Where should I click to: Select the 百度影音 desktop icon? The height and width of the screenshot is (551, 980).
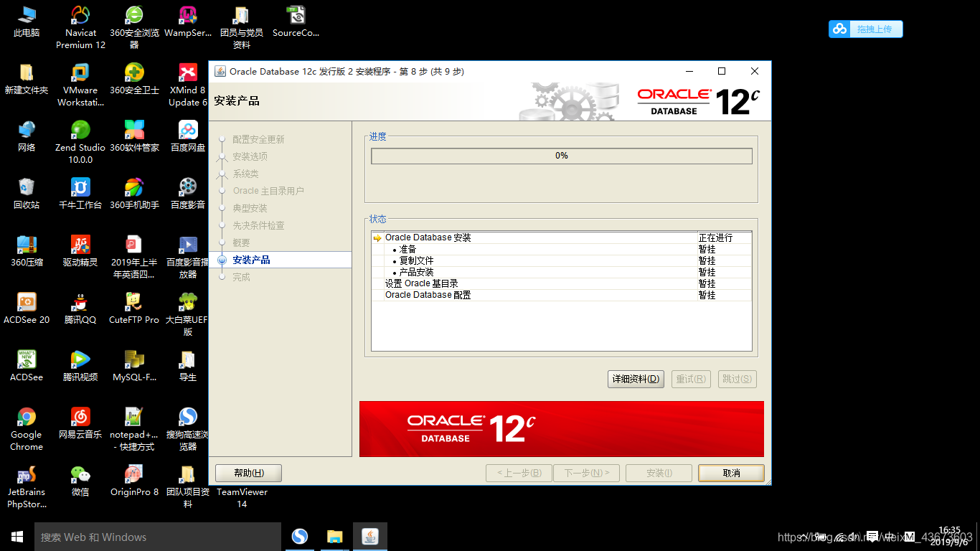[188, 193]
